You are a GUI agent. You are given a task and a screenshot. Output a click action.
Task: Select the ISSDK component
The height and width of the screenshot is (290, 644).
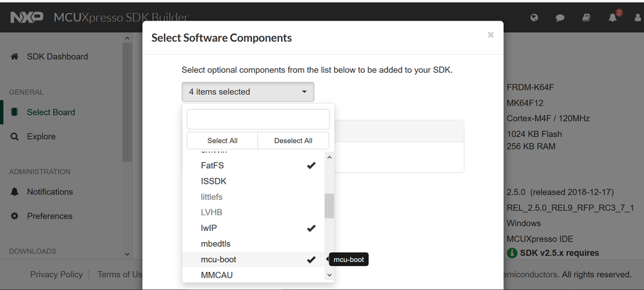pyautogui.click(x=253, y=181)
